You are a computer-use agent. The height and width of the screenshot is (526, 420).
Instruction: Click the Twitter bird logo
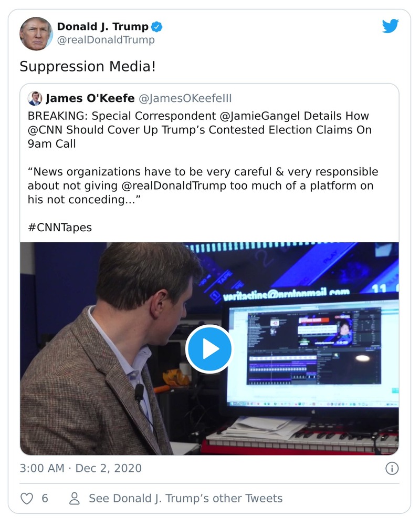[390, 26]
